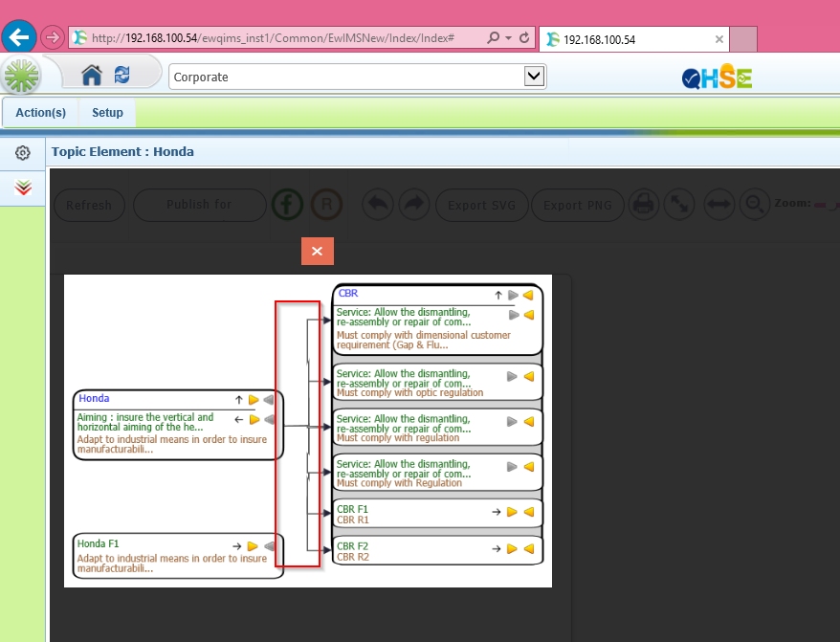
Task: Click the Export PNG button
Action: (578, 206)
